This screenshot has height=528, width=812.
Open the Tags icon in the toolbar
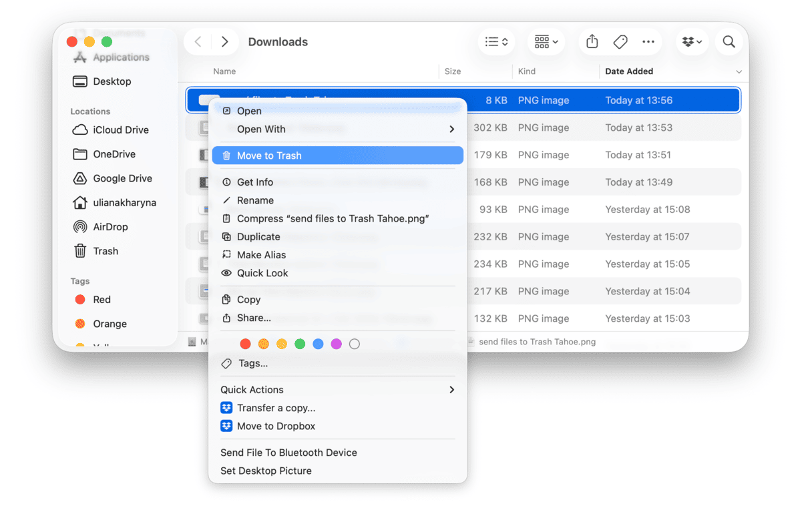[620, 41]
